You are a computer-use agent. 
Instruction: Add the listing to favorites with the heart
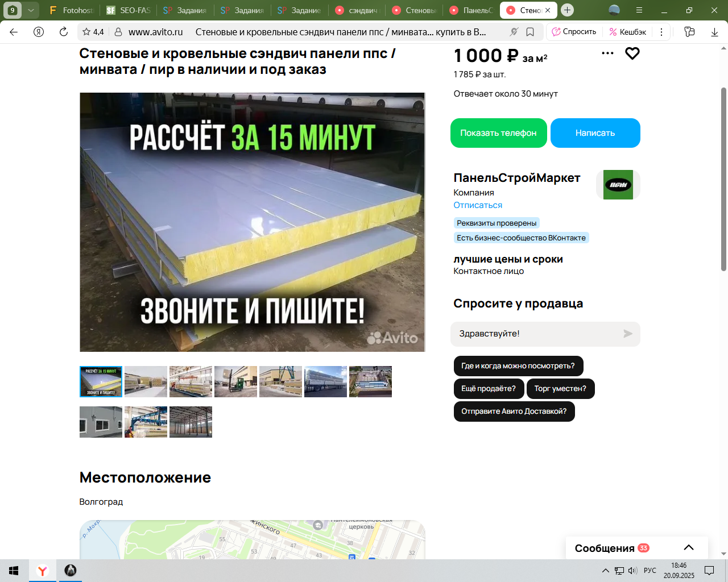(632, 53)
